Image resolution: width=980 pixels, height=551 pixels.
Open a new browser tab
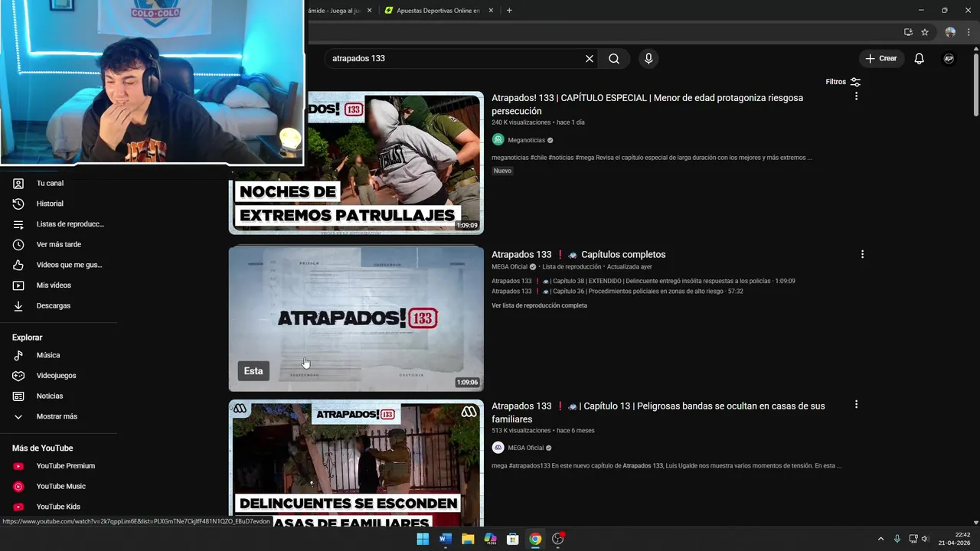point(509,11)
